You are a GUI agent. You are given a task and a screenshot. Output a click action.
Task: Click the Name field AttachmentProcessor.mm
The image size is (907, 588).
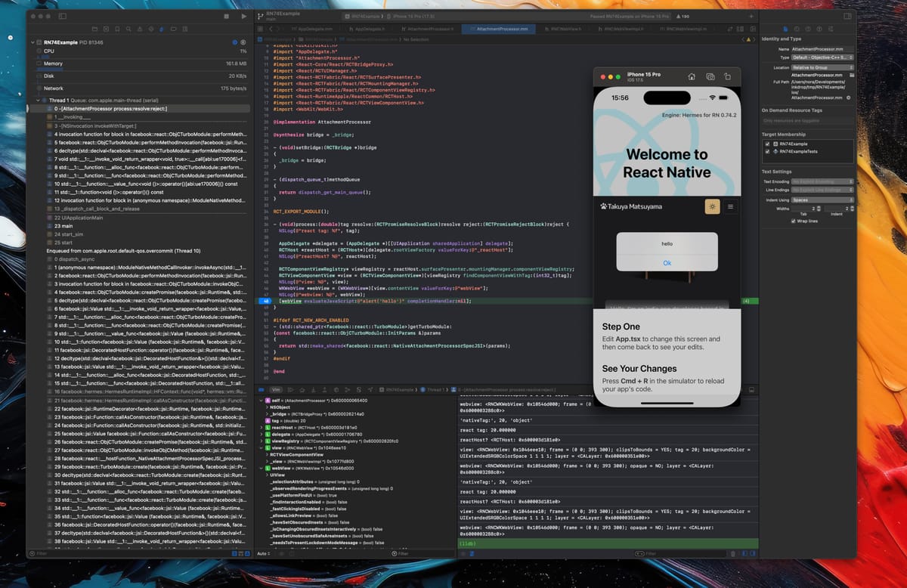tap(822, 49)
